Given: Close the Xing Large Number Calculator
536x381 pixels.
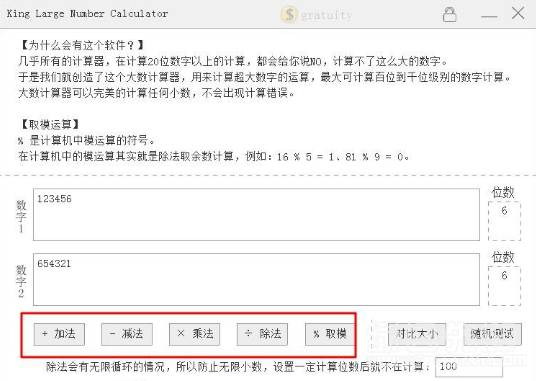Looking at the screenshot, I should tap(518, 14).
